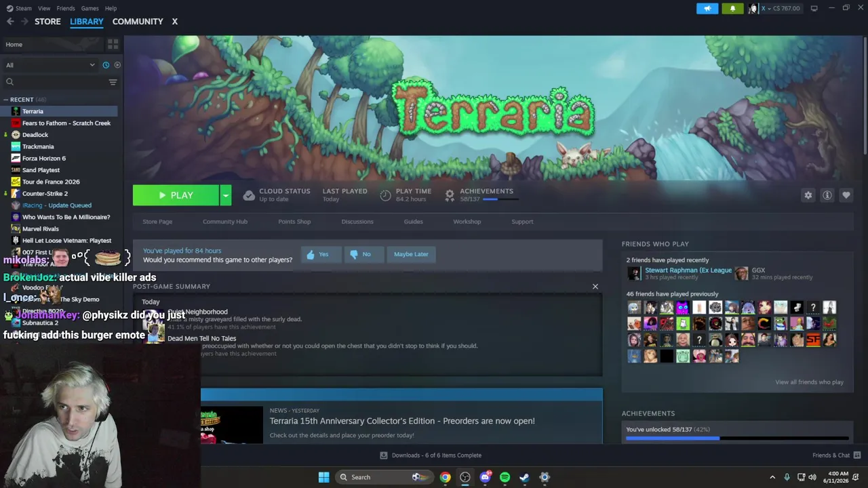Close the Post-Game Summary panel

point(595,287)
